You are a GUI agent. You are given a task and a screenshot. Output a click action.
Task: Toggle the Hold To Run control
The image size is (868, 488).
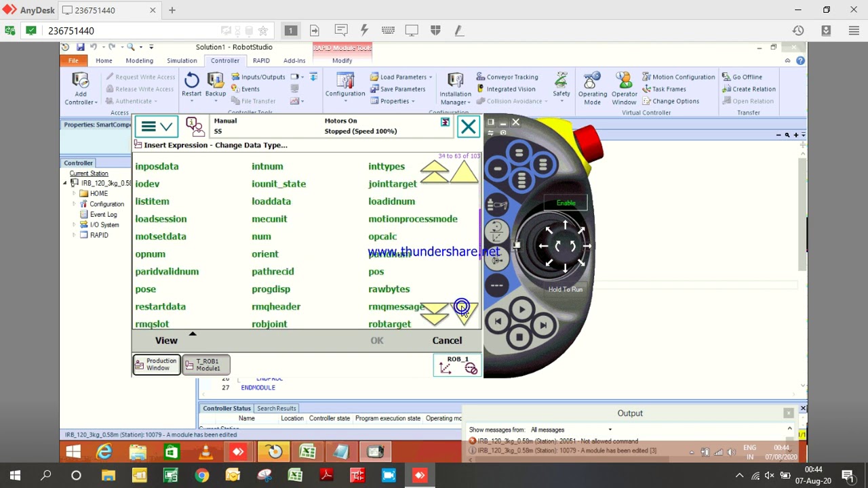tap(565, 289)
